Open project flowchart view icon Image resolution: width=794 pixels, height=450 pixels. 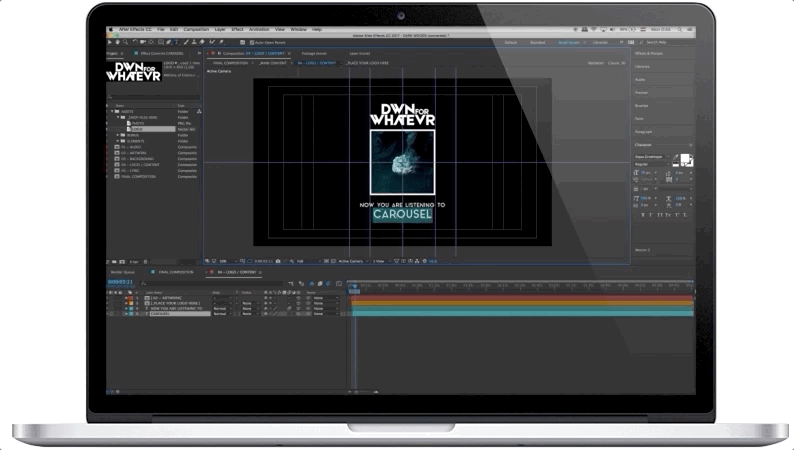pyautogui.click(x=199, y=111)
